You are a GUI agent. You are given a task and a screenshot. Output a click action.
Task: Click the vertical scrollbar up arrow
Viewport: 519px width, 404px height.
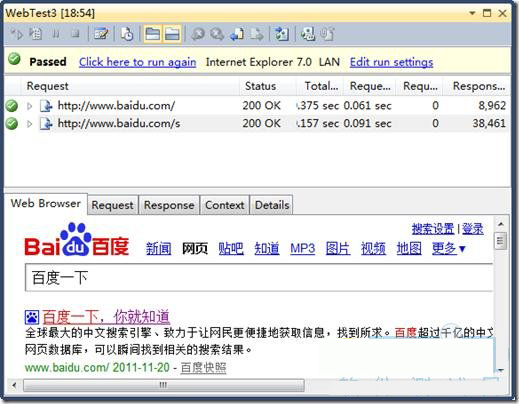(x=500, y=224)
